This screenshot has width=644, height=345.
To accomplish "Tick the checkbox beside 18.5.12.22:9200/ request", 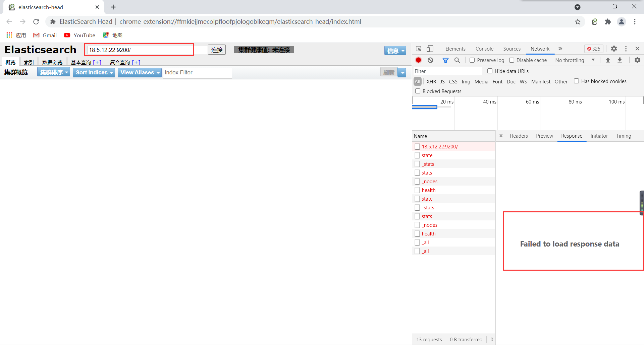I will click(417, 146).
